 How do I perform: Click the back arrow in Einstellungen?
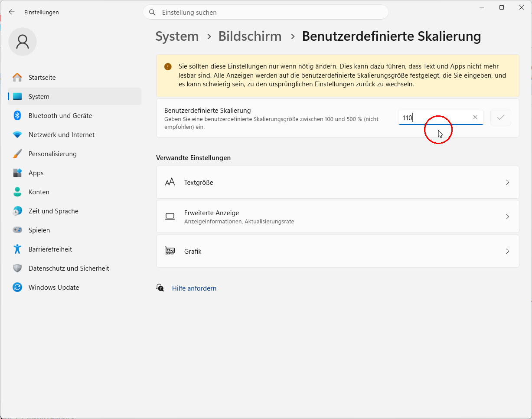click(12, 12)
